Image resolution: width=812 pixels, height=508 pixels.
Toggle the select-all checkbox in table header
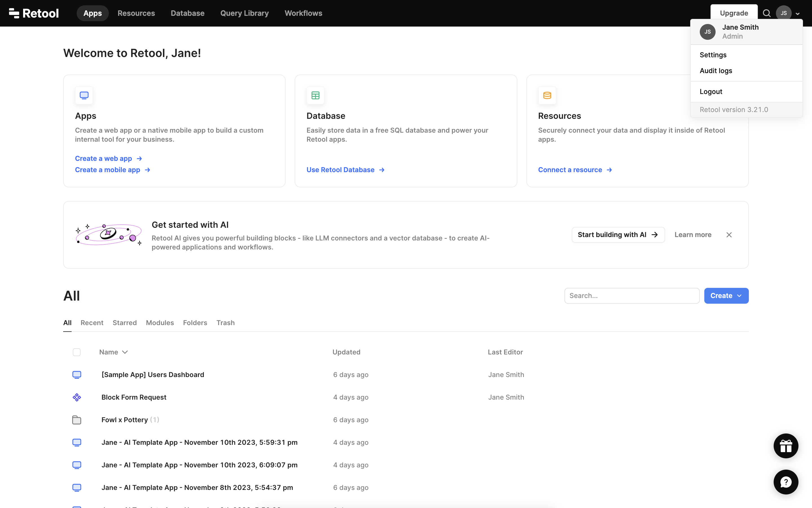(76, 352)
